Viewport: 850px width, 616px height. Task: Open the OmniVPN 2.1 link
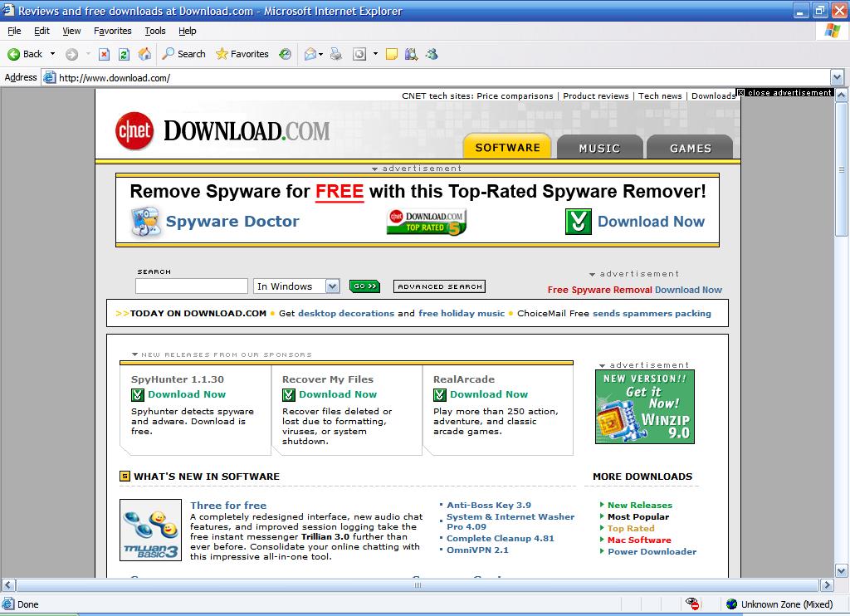coord(477,550)
